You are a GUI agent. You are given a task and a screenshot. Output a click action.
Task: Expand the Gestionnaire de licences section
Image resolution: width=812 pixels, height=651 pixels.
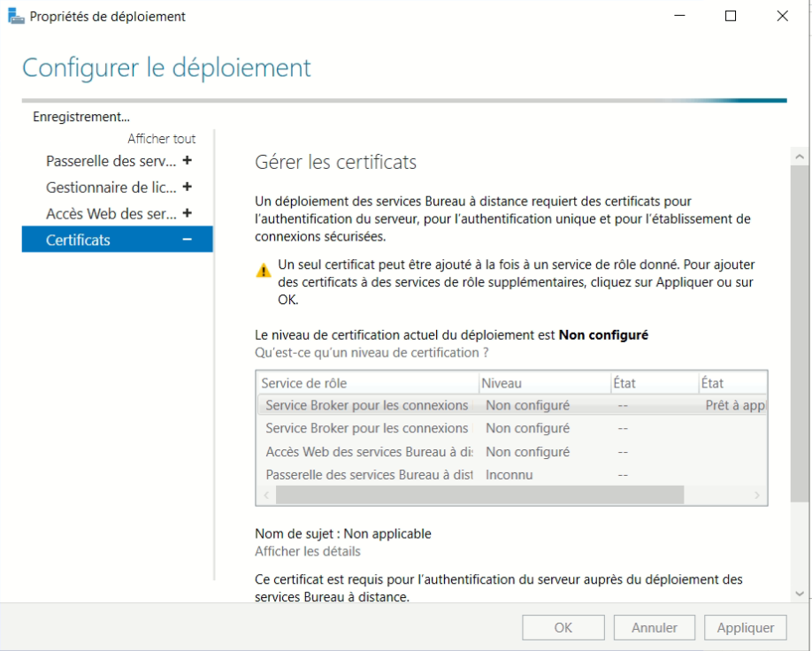point(187,188)
